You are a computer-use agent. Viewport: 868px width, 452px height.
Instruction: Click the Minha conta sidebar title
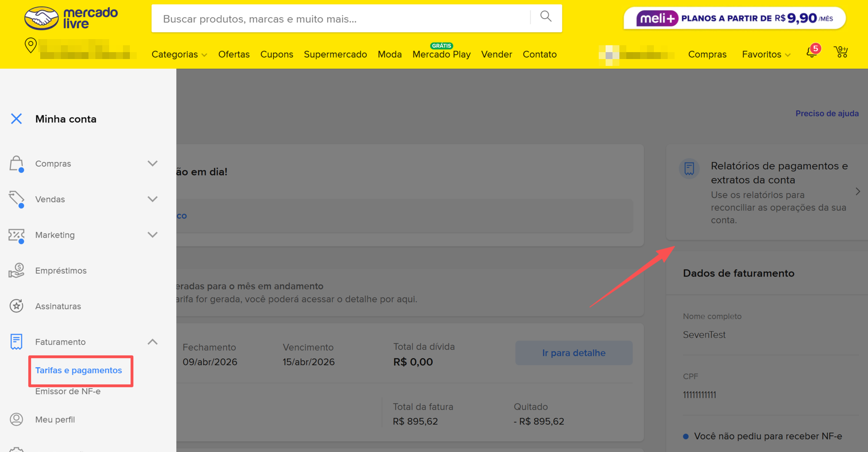click(66, 119)
